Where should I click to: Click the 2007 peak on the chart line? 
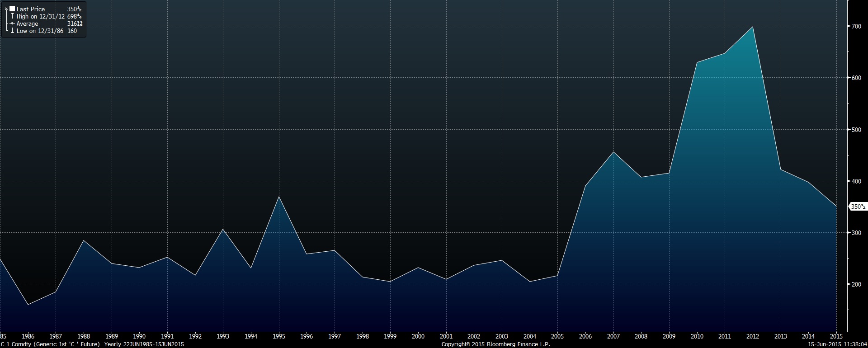pos(613,152)
